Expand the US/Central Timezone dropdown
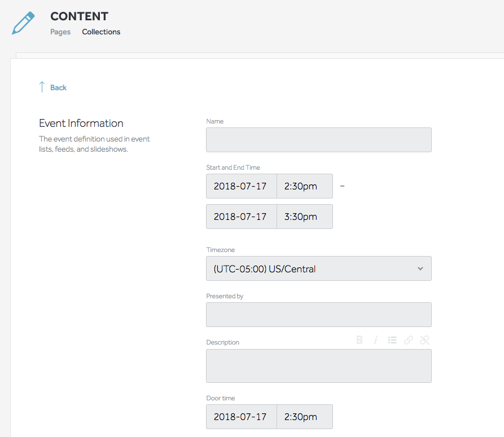This screenshot has width=504, height=437. click(318, 269)
